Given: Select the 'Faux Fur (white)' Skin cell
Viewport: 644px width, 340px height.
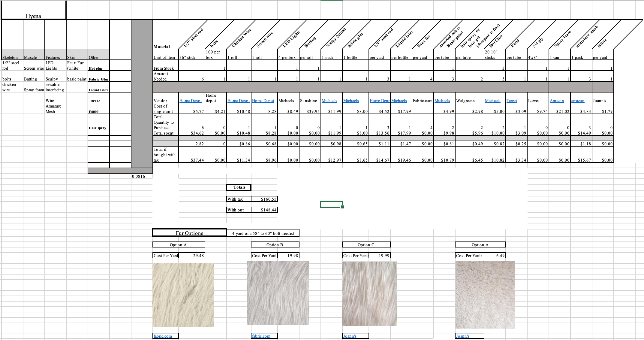Looking at the screenshot, I should 77,65.
